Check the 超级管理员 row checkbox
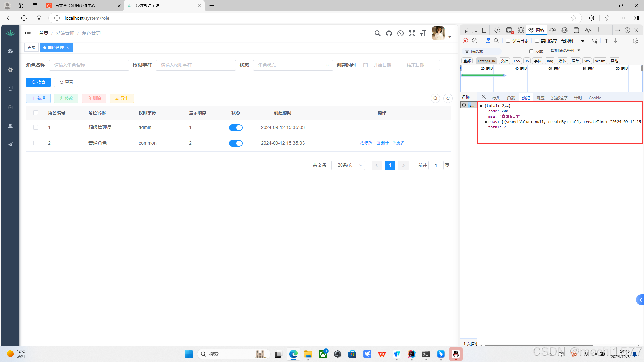Viewport: 644px width, 362px height. coord(36,127)
